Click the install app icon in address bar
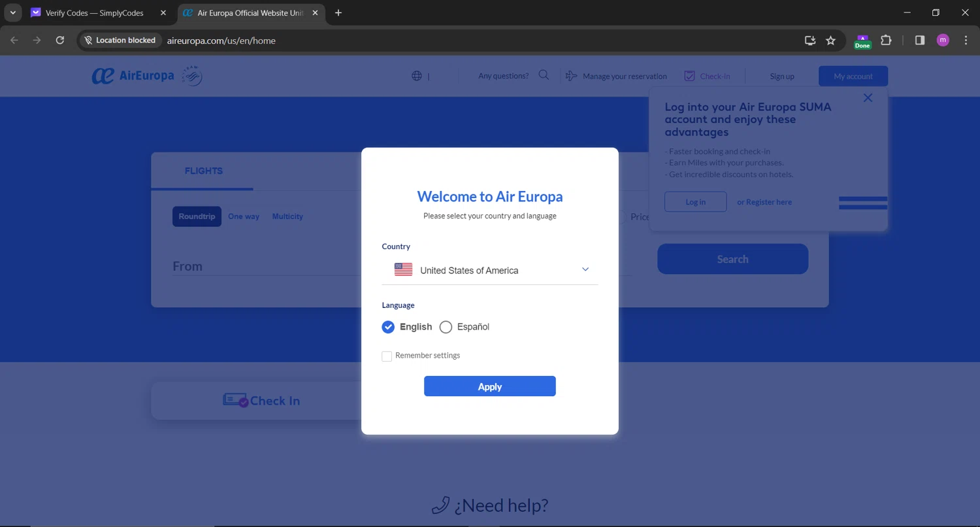Viewport: 980px width, 527px height. (810, 41)
